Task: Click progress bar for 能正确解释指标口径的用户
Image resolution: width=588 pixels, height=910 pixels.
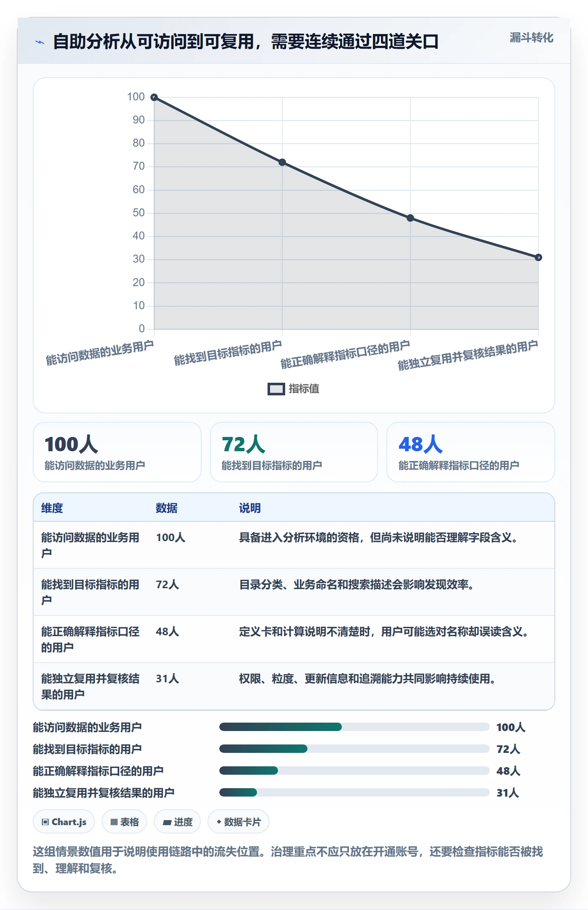Action: coord(354,771)
